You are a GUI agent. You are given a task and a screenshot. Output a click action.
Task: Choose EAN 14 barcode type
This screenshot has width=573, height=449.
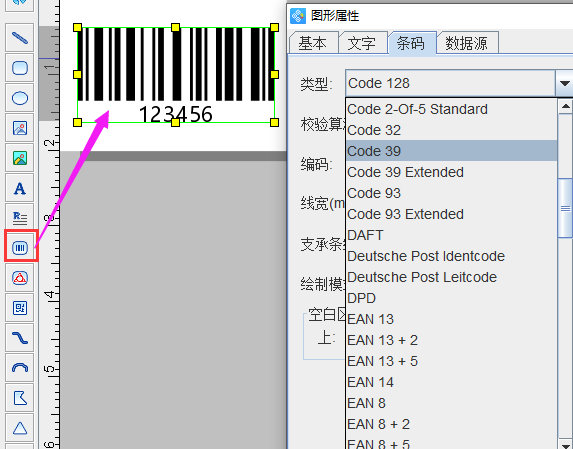451,382
